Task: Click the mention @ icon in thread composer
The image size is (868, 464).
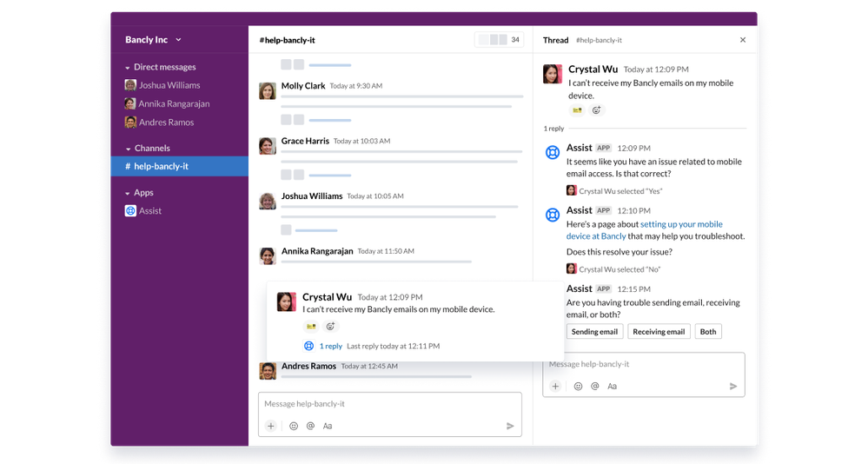Action: (595, 387)
